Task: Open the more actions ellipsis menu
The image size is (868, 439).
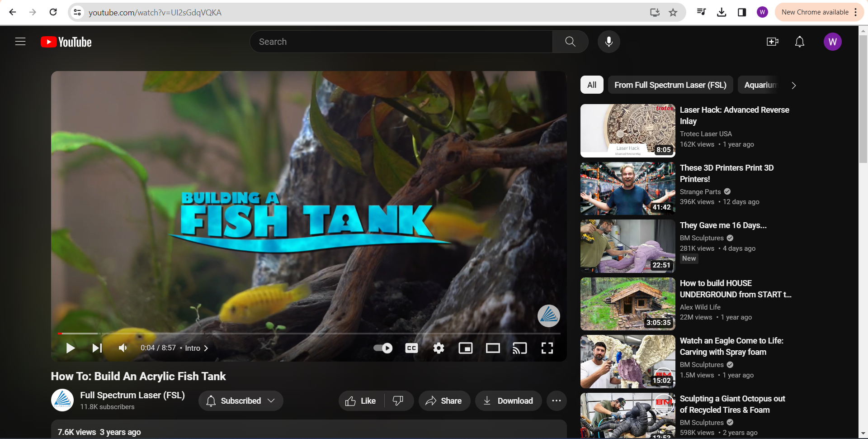Action: pyautogui.click(x=556, y=401)
